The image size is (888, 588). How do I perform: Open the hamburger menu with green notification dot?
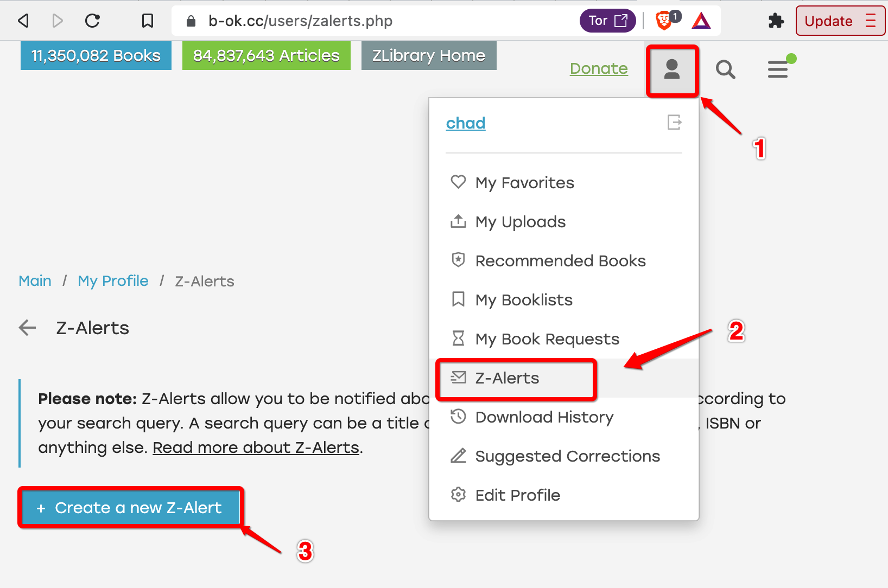[x=778, y=69]
